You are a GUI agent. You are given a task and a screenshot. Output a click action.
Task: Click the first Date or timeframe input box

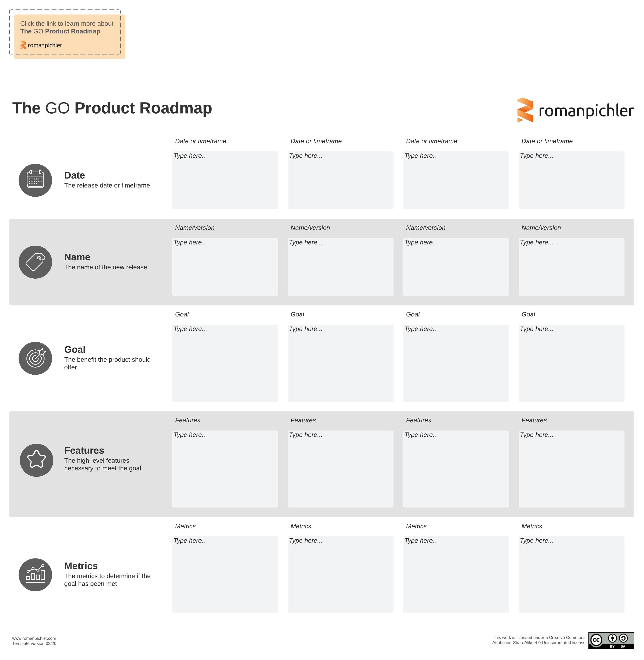[x=225, y=180]
